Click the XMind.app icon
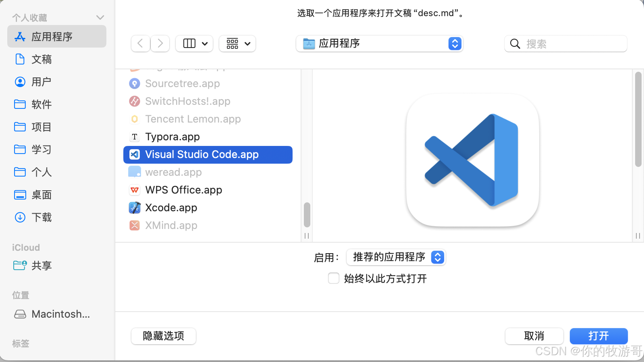Screen dimensions: 644x362 (135, 225)
